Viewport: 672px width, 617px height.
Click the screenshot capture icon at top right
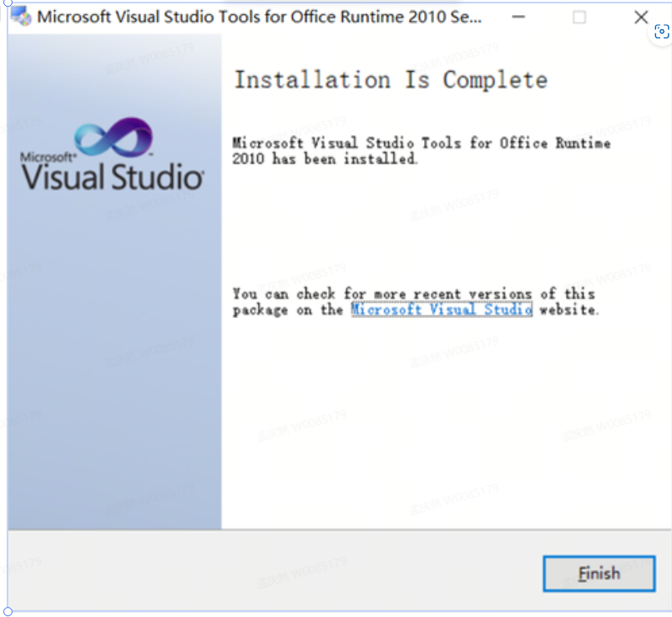pos(661,32)
